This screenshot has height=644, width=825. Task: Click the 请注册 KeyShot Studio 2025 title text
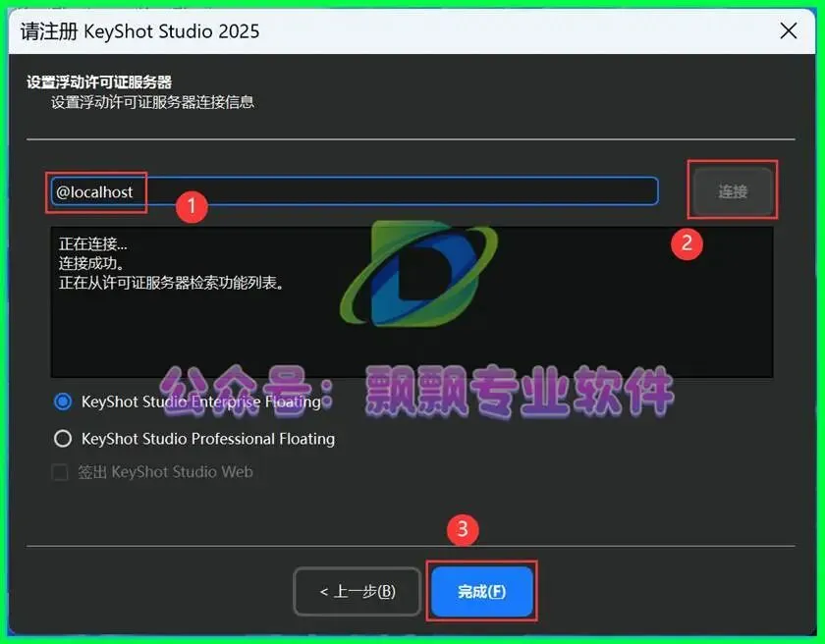click(x=139, y=31)
